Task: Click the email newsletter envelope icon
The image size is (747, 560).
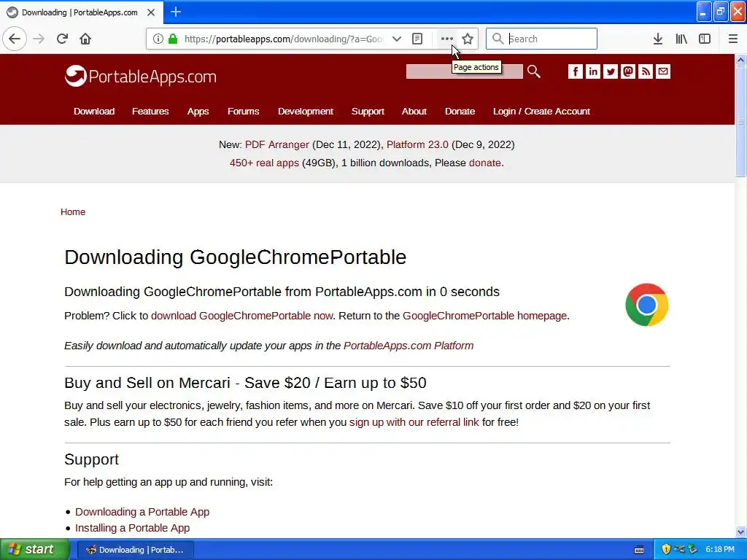Action: point(662,71)
